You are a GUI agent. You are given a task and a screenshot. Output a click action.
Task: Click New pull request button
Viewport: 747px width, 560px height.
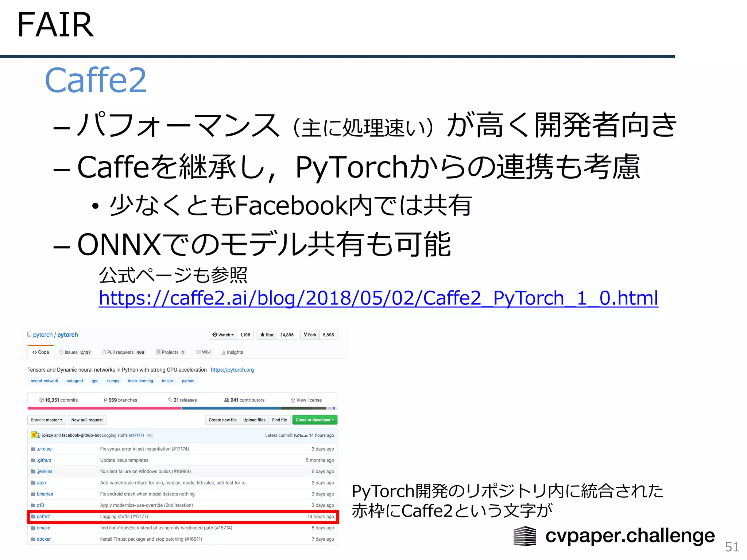click(x=87, y=420)
